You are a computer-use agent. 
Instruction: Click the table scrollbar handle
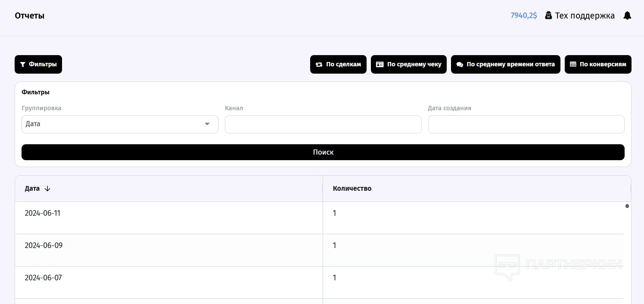point(627,206)
